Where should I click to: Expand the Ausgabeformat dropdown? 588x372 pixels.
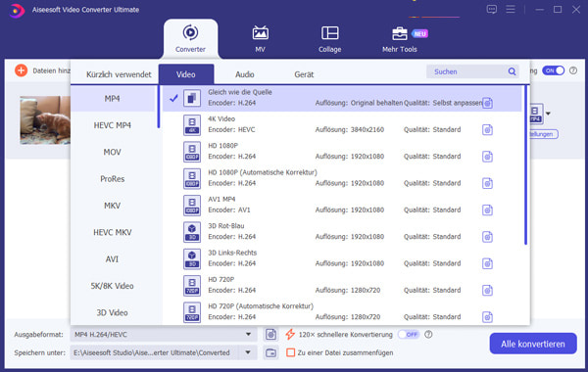(248, 334)
